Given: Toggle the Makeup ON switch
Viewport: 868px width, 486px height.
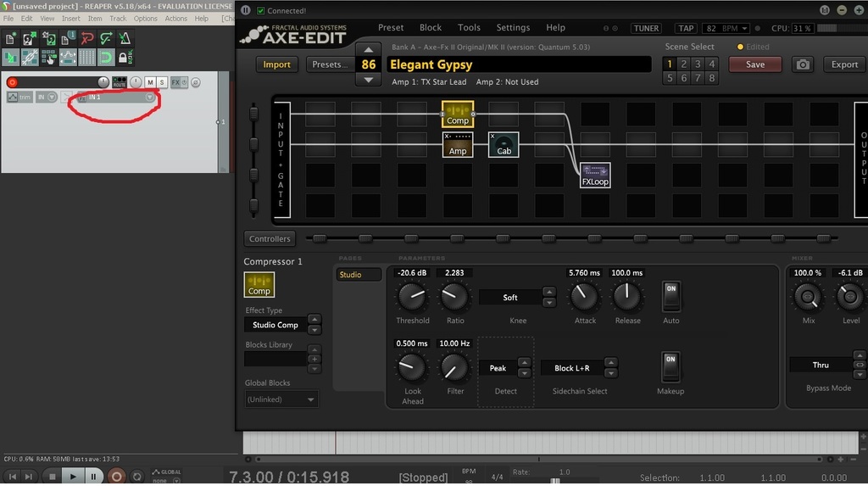Looking at the screenshot, I should coord(670,367).
